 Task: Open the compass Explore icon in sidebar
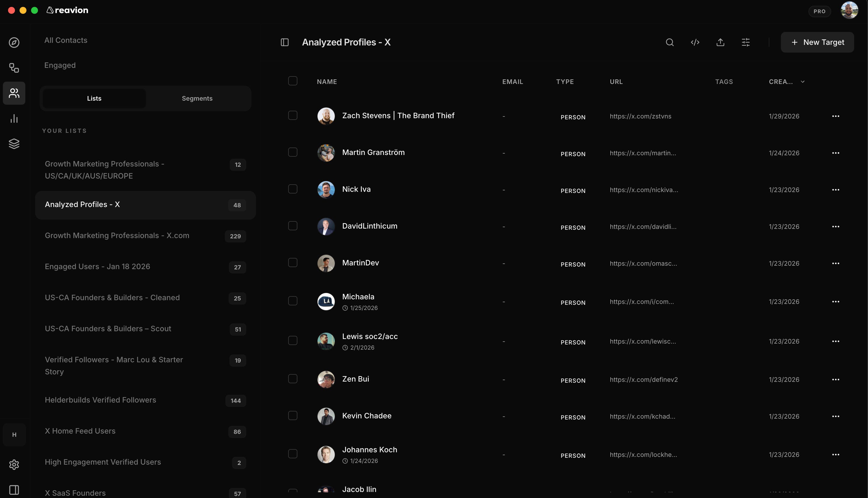pos(14,43)
